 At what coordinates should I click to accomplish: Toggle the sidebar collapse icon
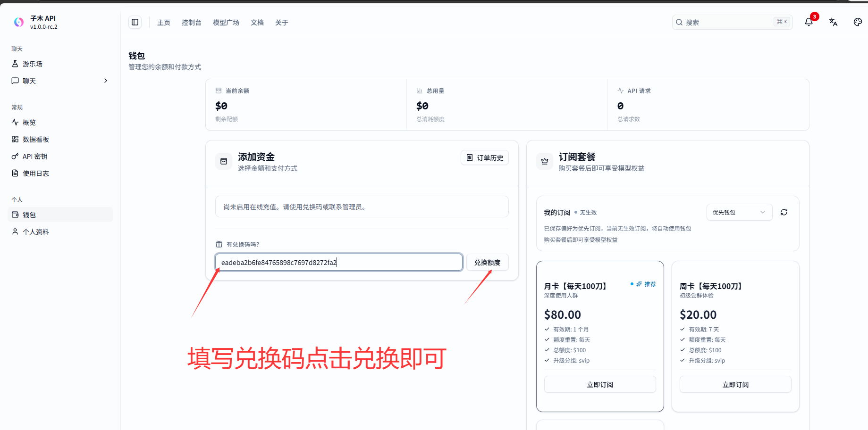(135, 22)
